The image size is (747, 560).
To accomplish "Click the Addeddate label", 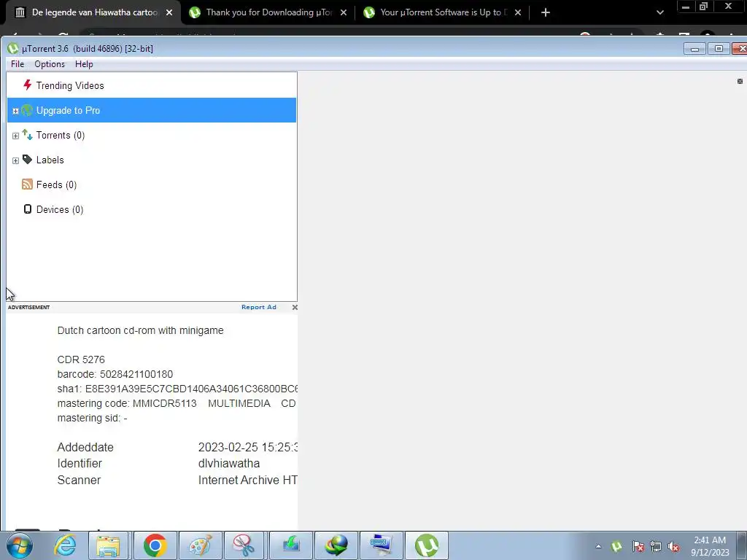I will [85, 447].
